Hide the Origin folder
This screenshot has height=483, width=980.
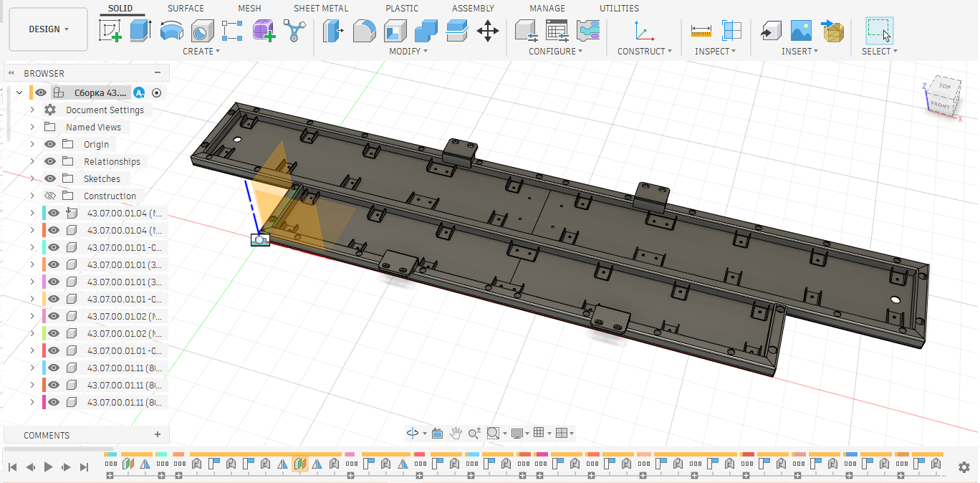(x=50, y=144)
